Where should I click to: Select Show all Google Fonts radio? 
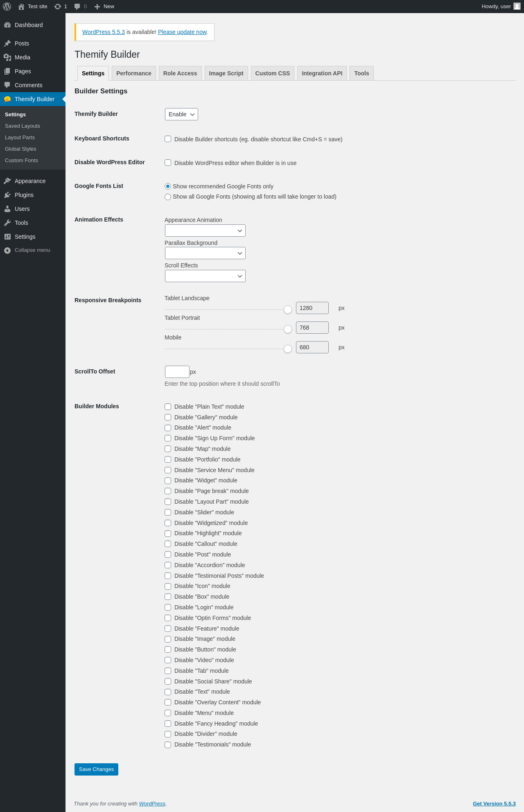tap(168, 197)
